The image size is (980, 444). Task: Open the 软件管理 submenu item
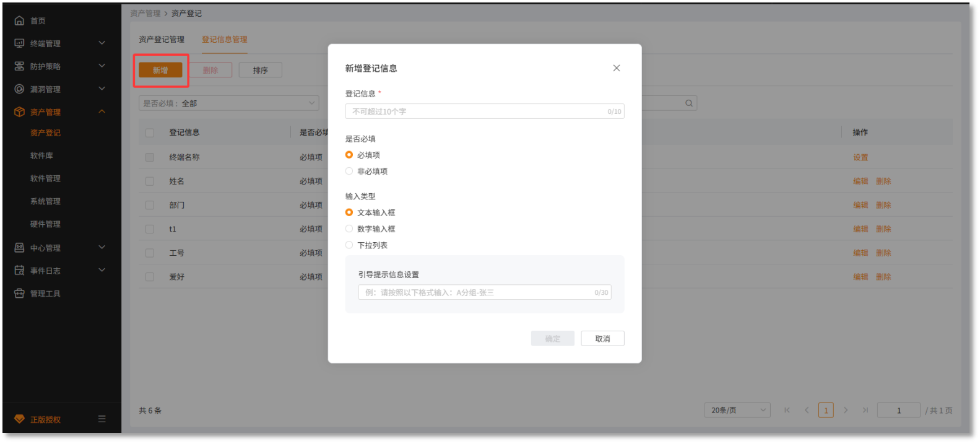[x=45, y=178]
